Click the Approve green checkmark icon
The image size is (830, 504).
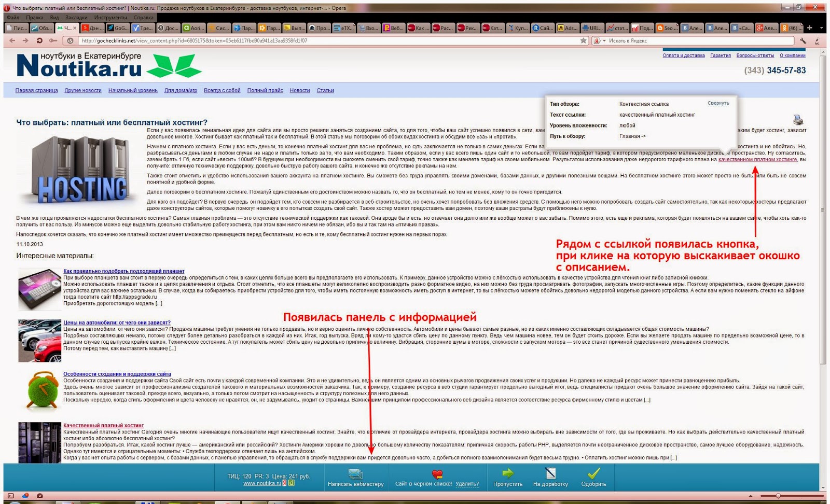click(593, 473)
